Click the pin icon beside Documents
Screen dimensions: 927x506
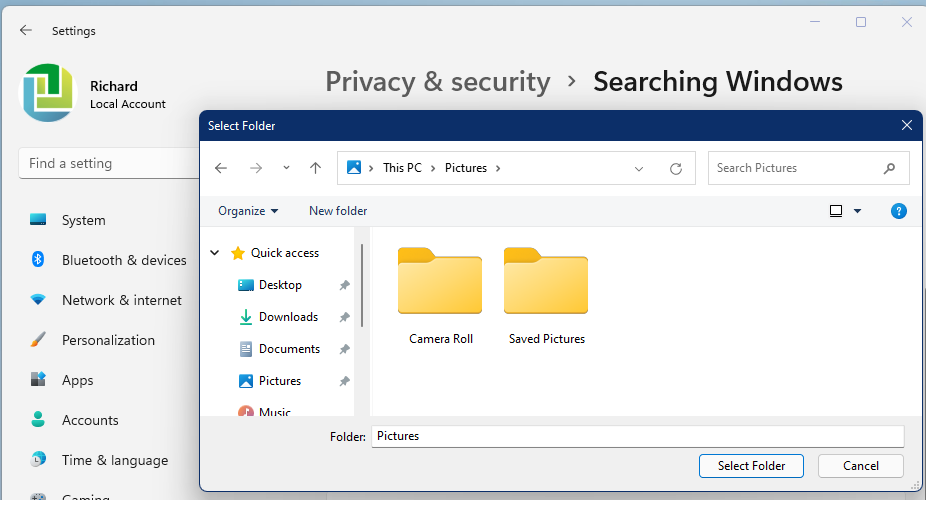[344, 349]
